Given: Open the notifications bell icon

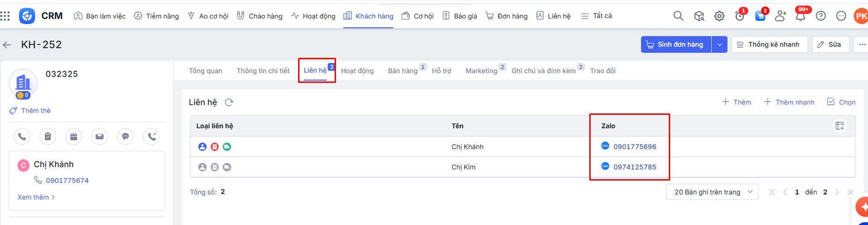Looking at the screenshot, I should (800, 16).
